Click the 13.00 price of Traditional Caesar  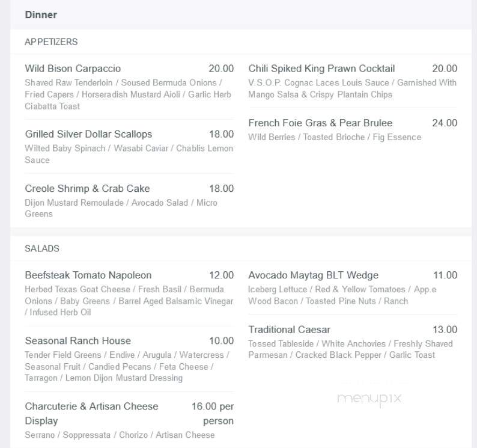click(x=445, y=330)
